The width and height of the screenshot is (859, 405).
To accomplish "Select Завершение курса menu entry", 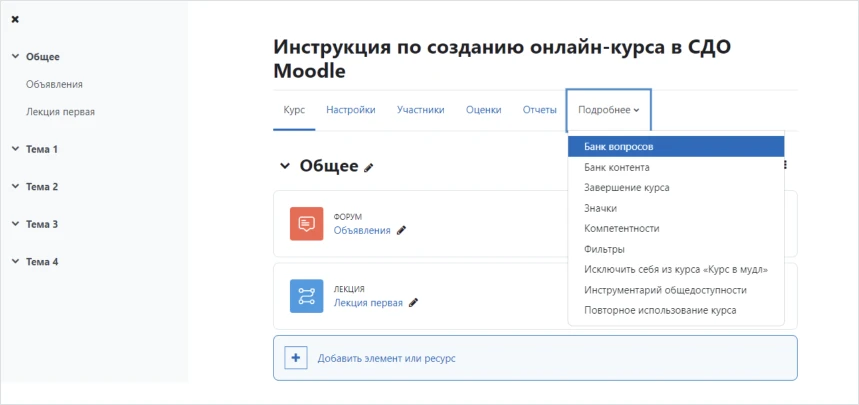I will click(x=676, y=187).
